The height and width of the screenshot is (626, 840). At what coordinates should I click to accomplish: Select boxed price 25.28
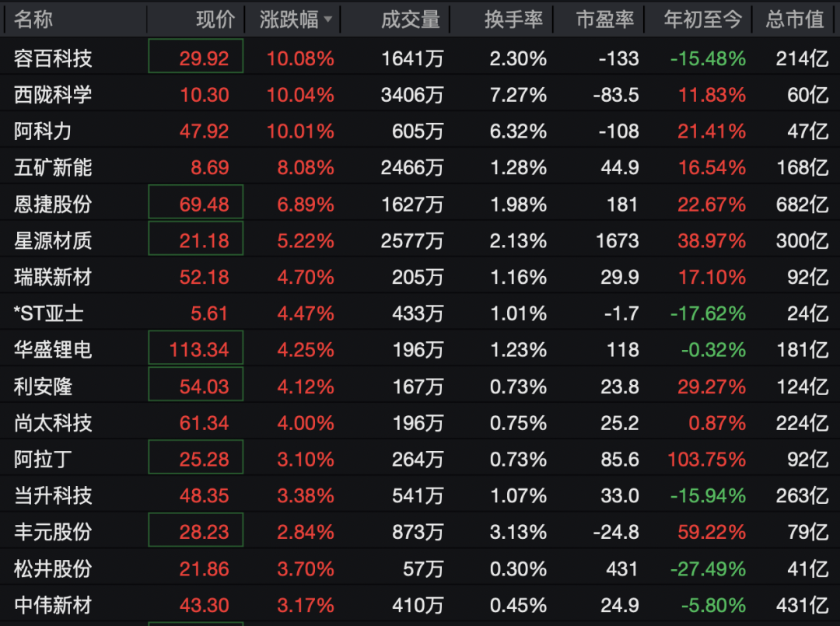click(x=195, y=456)
